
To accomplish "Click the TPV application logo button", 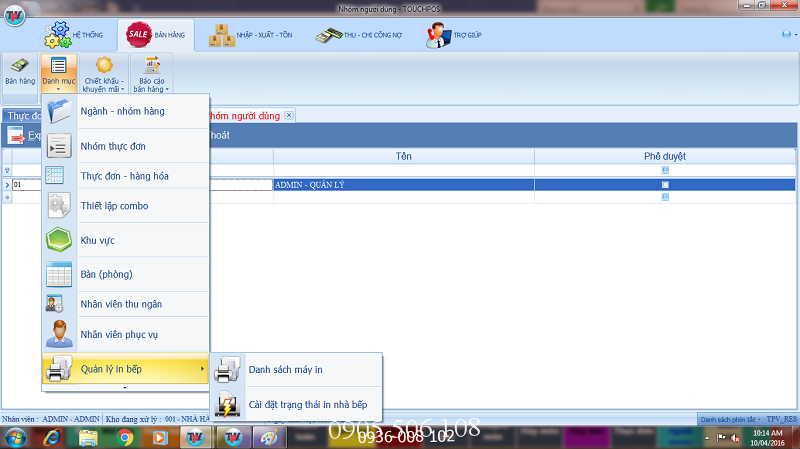I will click(x=14, y=15).
